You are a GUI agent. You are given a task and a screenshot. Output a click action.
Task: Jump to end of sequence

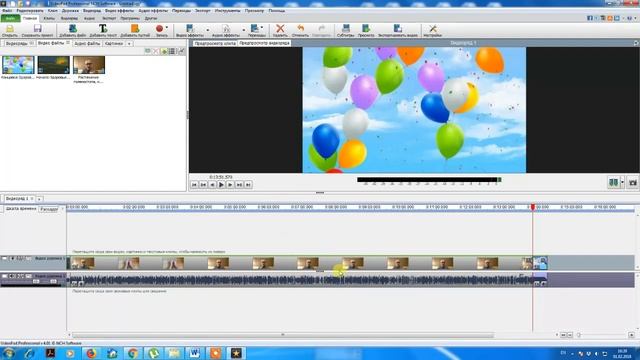248,185
